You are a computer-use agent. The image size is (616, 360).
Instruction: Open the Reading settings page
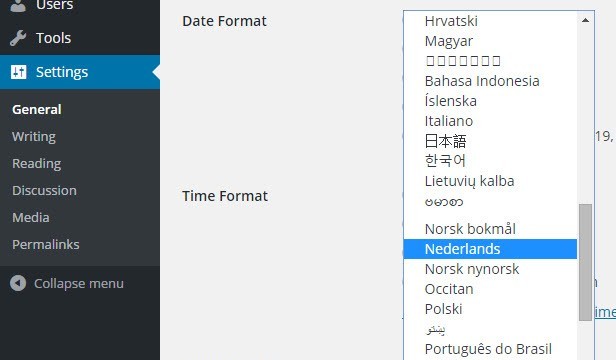(37, 163)
